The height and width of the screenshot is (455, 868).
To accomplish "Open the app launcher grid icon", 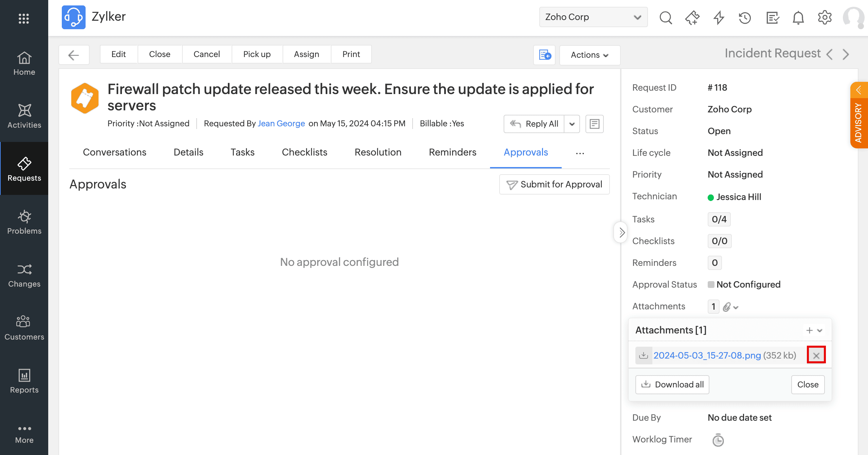I will coord(24,18).
